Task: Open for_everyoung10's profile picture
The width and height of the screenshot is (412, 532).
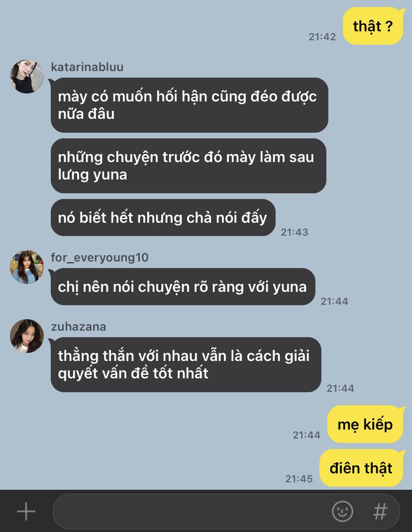Action: pyautogui.click(x=27, y=267)
